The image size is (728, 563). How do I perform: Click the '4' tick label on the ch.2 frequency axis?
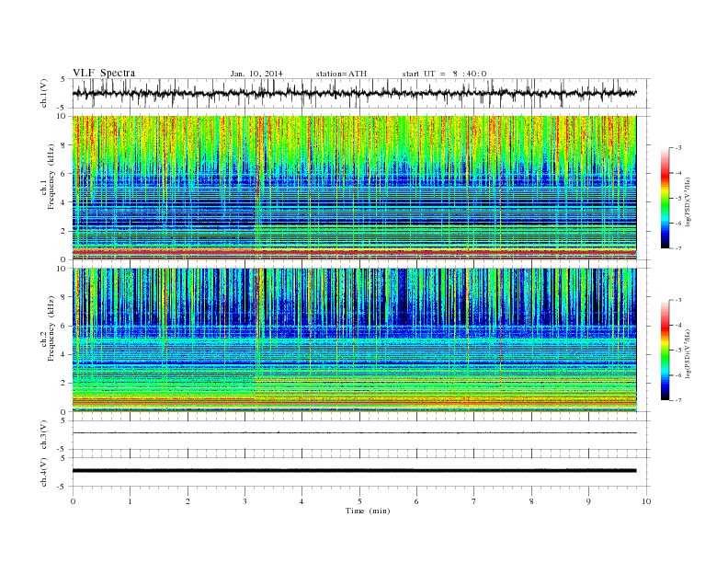(63, 354)
